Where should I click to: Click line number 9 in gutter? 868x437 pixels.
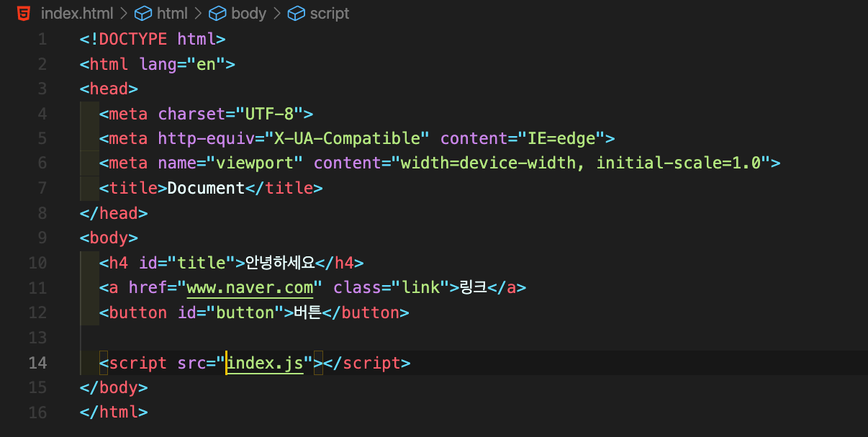tap(42, 238)
